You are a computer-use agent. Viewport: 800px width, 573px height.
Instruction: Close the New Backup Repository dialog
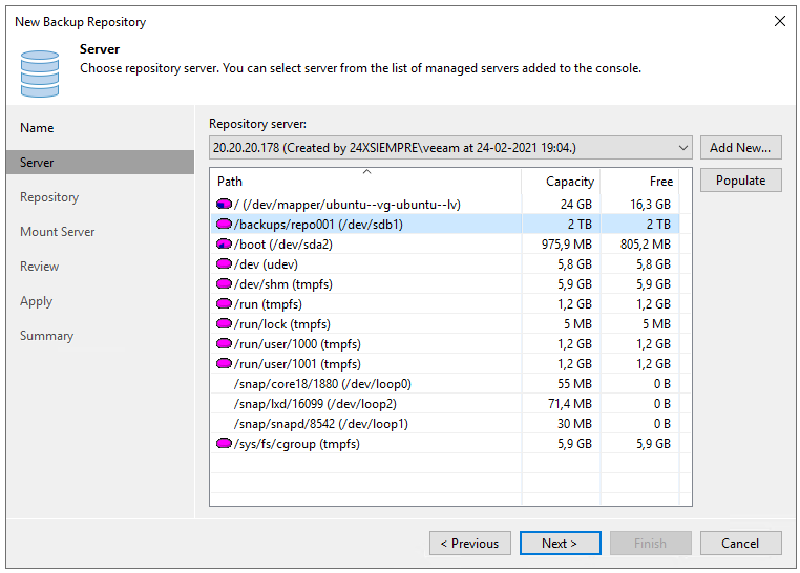click(x=780, y=21)
